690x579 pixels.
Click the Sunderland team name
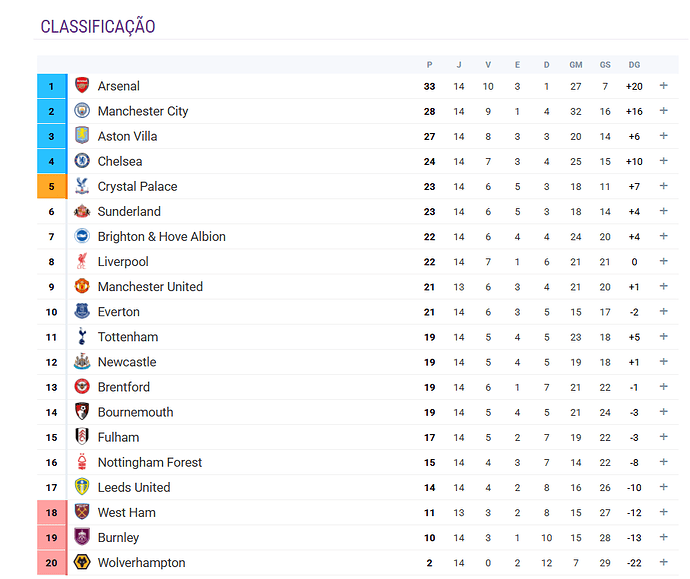[x=129, y=212]
